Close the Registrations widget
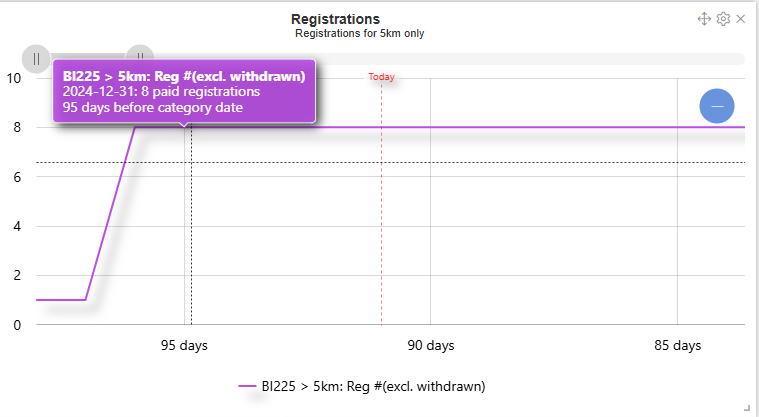 point(741,19)
